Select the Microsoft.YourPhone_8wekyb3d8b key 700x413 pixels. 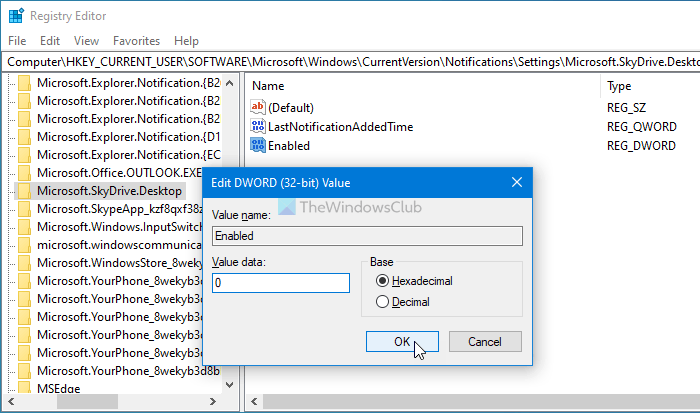pyautogui.click(x=129, y=371)
